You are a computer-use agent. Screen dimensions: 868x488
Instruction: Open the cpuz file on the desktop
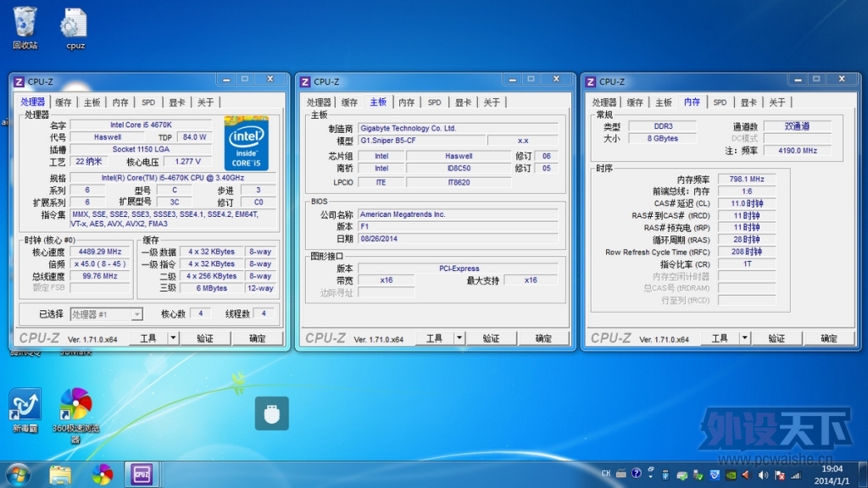tap(75, 29)
